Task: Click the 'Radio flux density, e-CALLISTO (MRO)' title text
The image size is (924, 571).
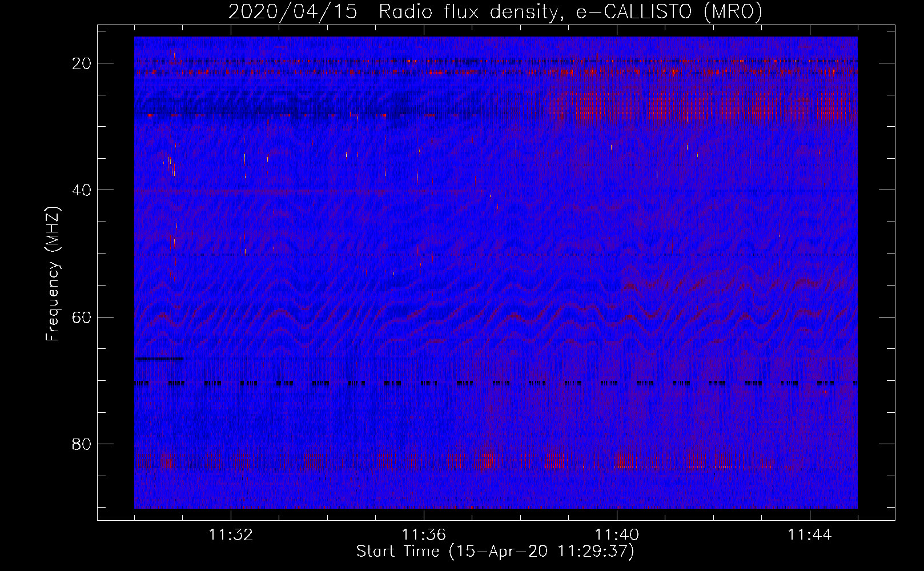Action: tap(571, 11)
